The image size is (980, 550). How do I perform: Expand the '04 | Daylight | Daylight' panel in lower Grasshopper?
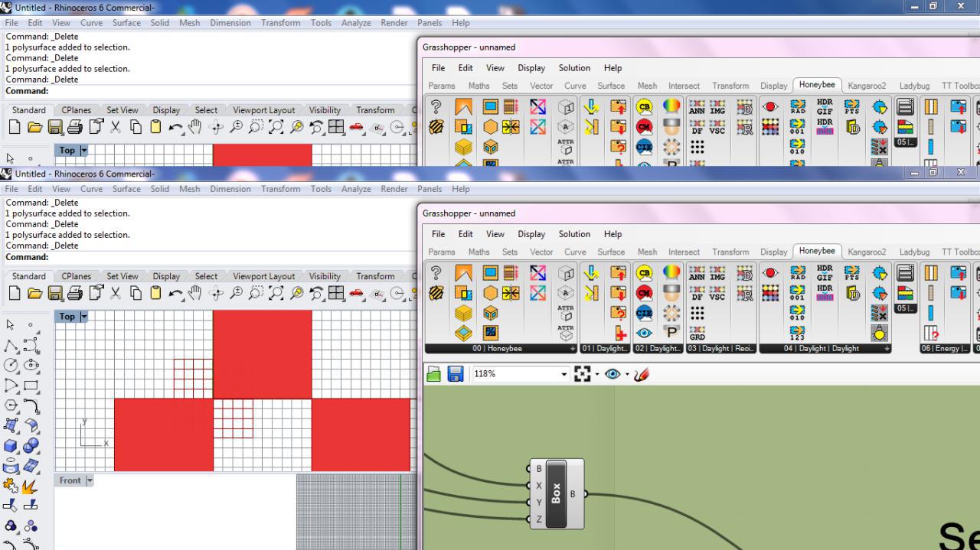tap(887, 349)
